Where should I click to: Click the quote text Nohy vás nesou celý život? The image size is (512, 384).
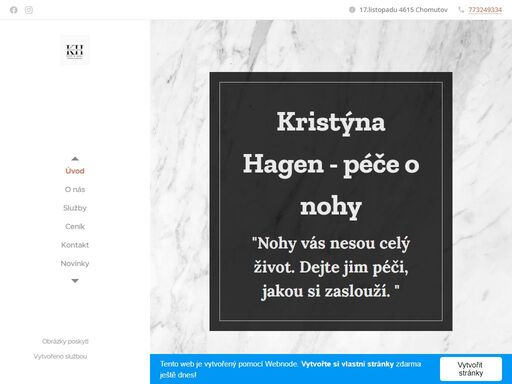point(331,267)
